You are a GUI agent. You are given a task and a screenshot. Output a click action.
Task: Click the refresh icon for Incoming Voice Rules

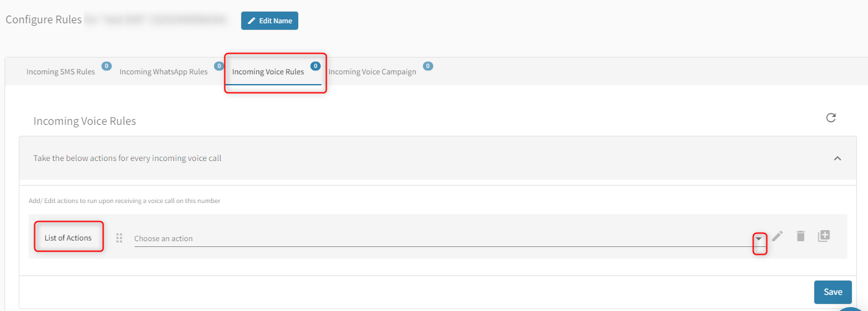831,118
